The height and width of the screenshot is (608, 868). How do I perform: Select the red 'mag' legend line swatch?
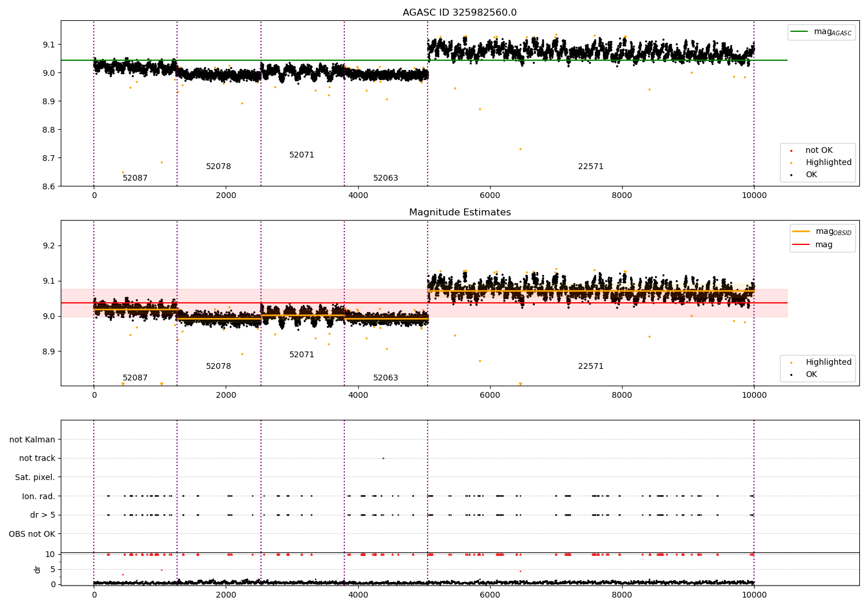click(801, 244)
